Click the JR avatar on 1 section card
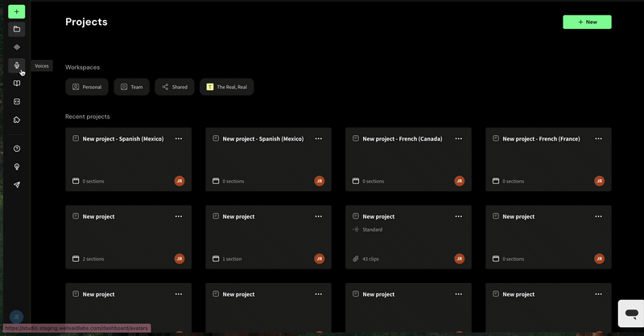Viewport: 644px width, 336px height. [319, 259]
